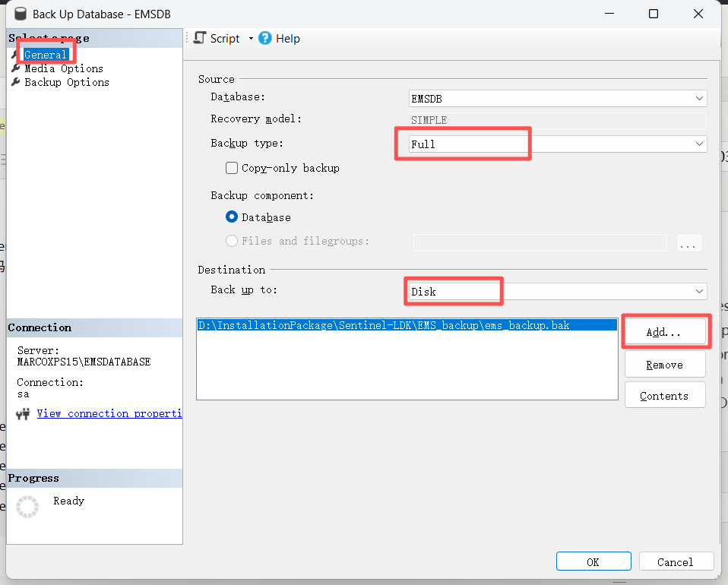
Task: Switch to the Backup Options page
Action: (x=67, y=82)
